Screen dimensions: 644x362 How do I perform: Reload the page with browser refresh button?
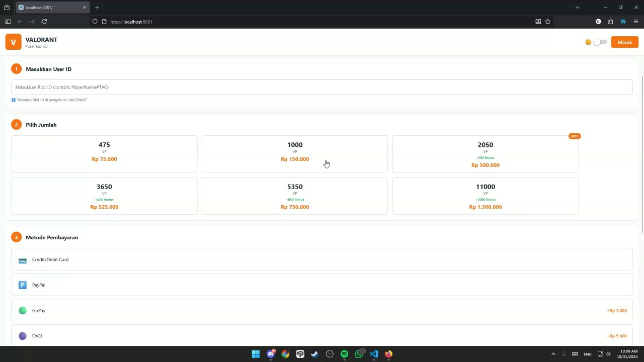[44, 22]
